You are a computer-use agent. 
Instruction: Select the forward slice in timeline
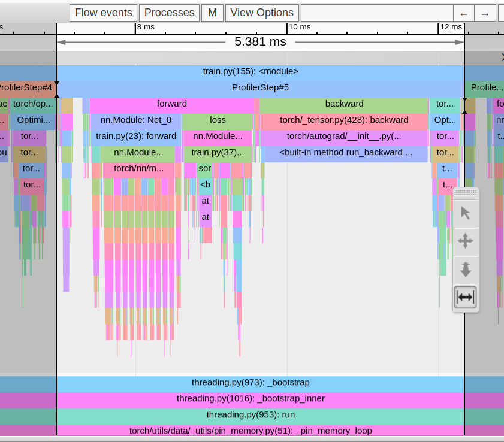(171, 104)
